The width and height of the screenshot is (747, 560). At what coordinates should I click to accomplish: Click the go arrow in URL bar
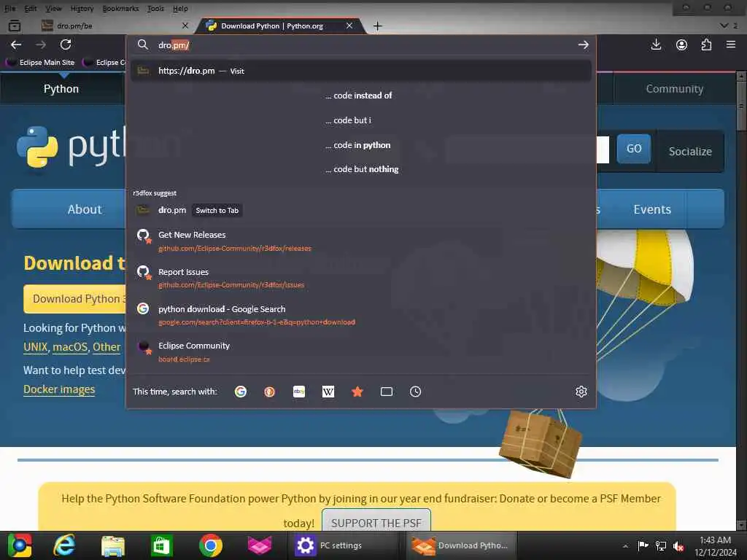point(583,44)
